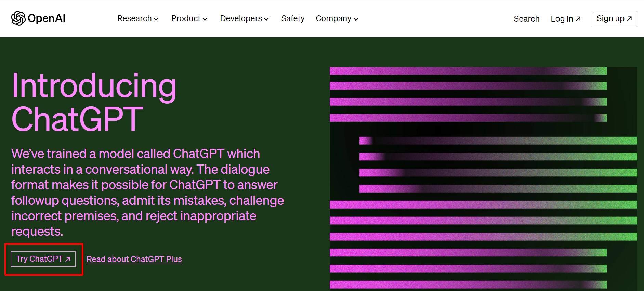
Task: Click the chevron arrow beside Product
Action: tap(205, 19)
